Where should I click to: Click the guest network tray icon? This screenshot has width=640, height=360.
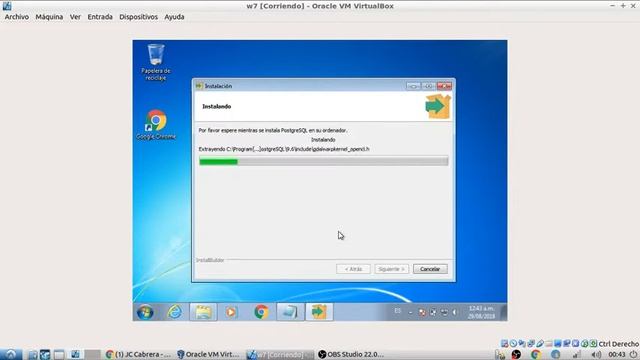[x=444, y=313]
